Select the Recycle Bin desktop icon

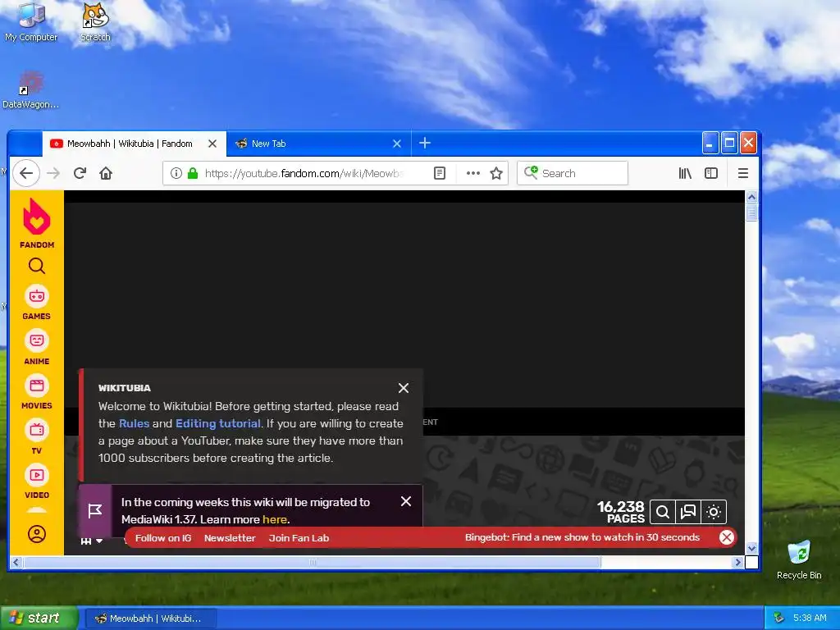[799, 559]
